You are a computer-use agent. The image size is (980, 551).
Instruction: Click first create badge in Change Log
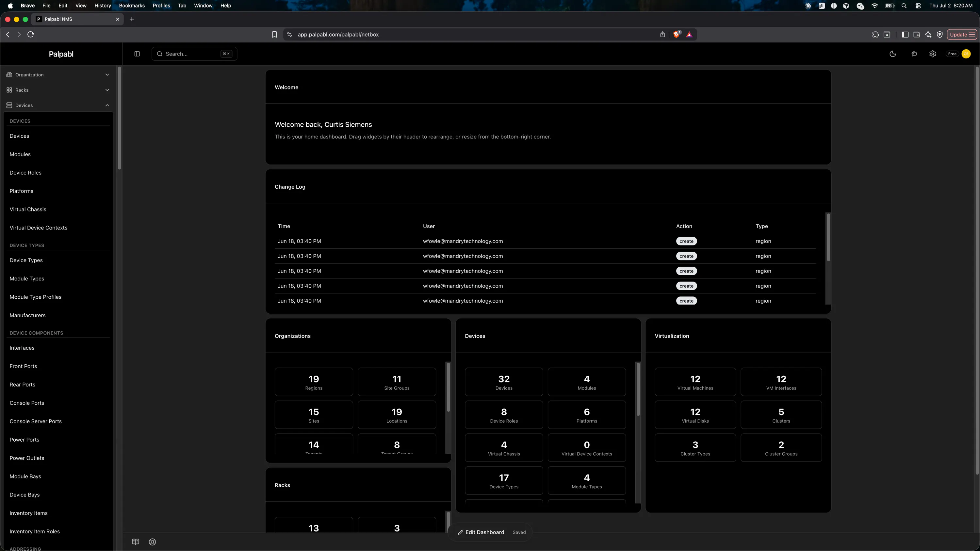[x=686, y=241]
